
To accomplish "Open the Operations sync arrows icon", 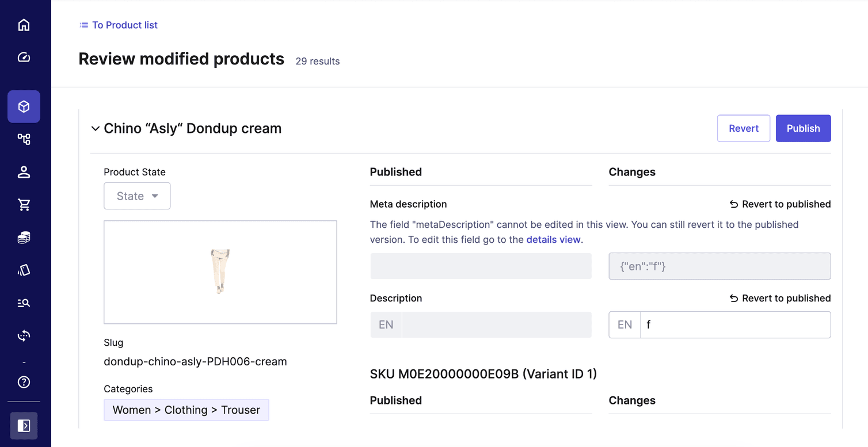I will pyautogui.click(x=24, y=335).
